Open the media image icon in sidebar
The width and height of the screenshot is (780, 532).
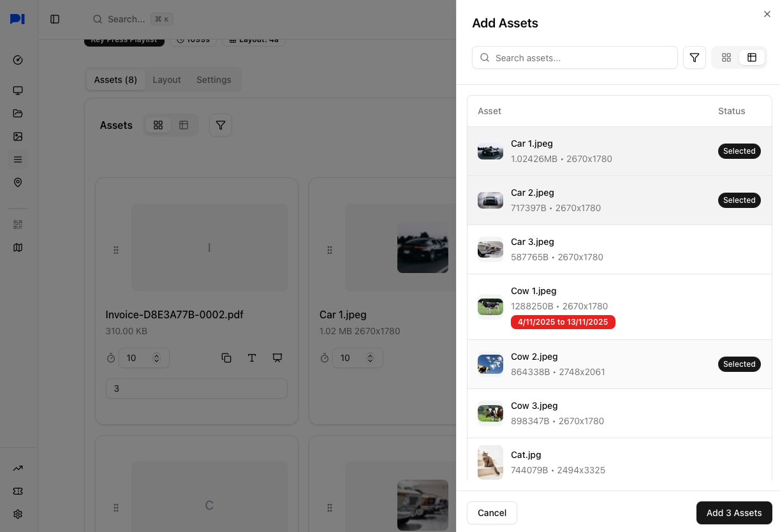click(18, 137)
